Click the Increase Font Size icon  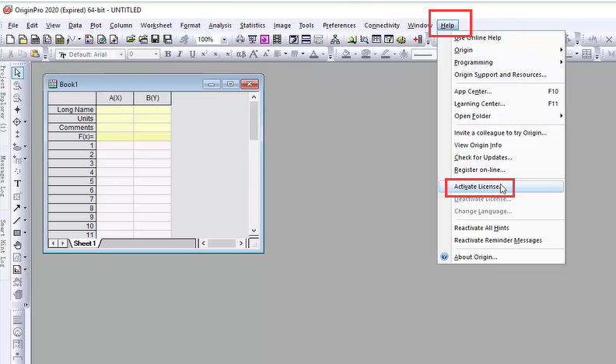coord(254,54)
